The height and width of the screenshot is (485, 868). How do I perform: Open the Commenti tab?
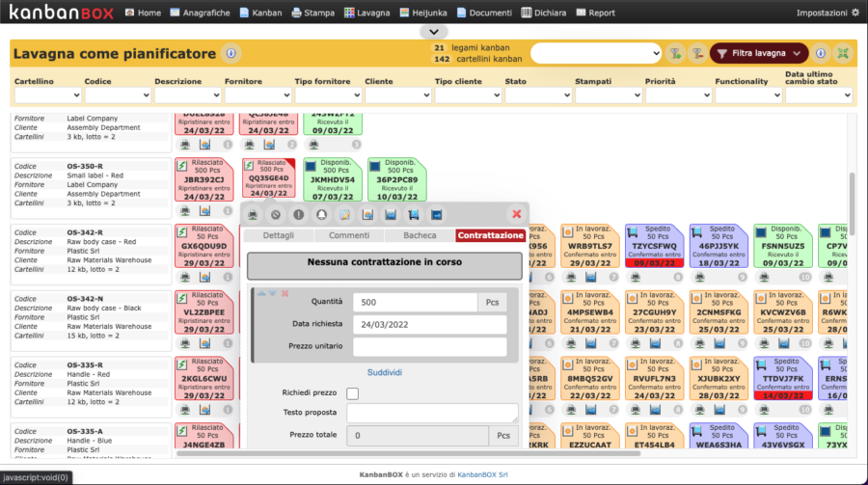tap(349, 235)
